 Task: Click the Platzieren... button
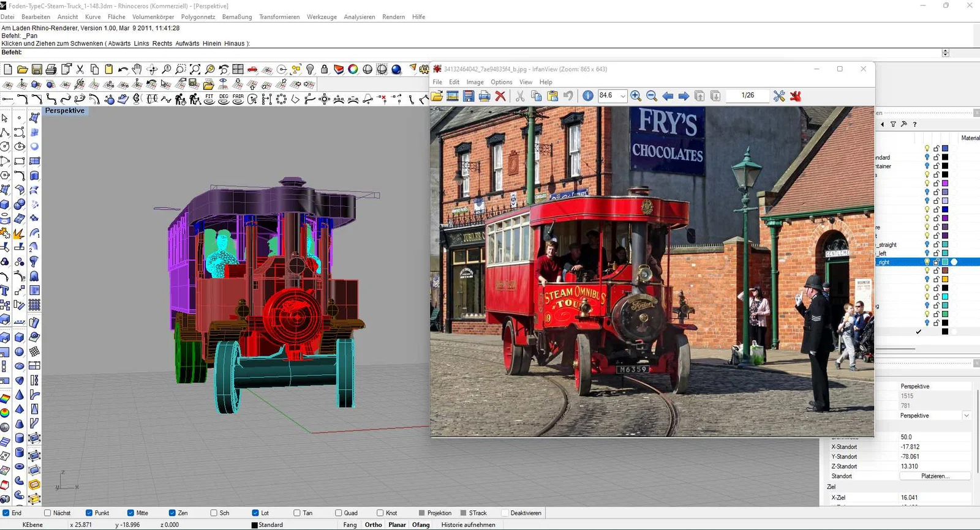(x=935, y=476)
